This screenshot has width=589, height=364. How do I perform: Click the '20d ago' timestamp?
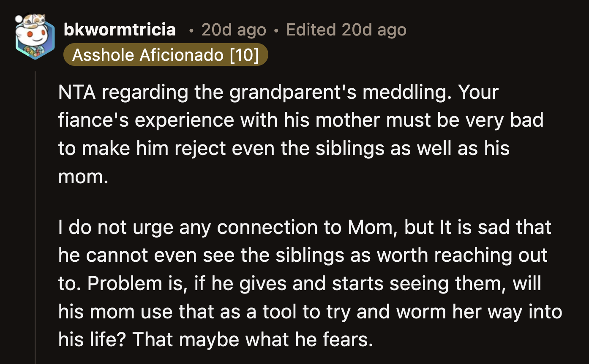pyautogui.click(x=234, y=29)
